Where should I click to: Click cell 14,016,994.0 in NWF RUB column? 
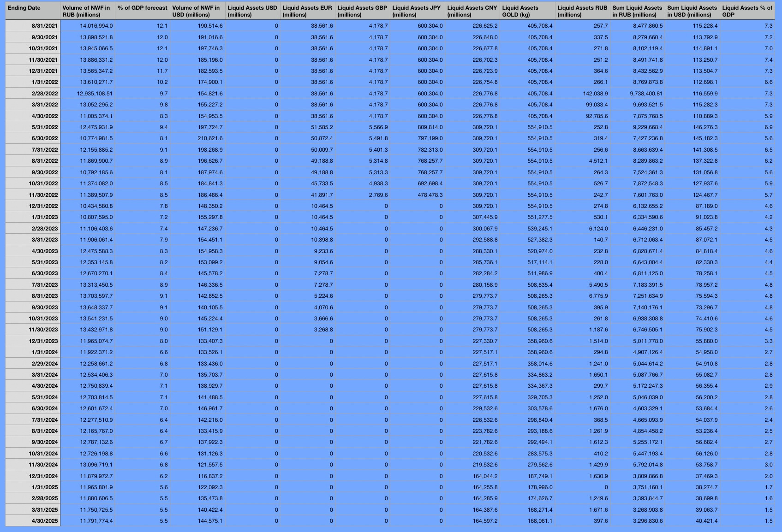pyautogui.click(x=88, y=26)
